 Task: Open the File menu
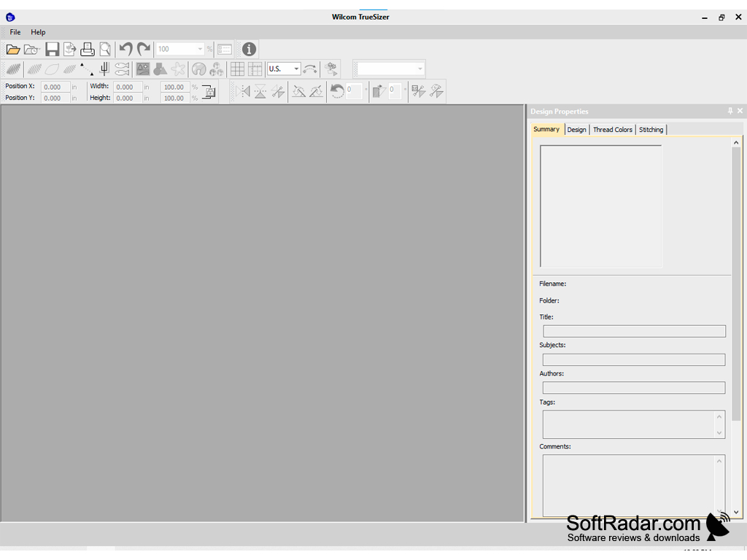click(x=15, y=32)
